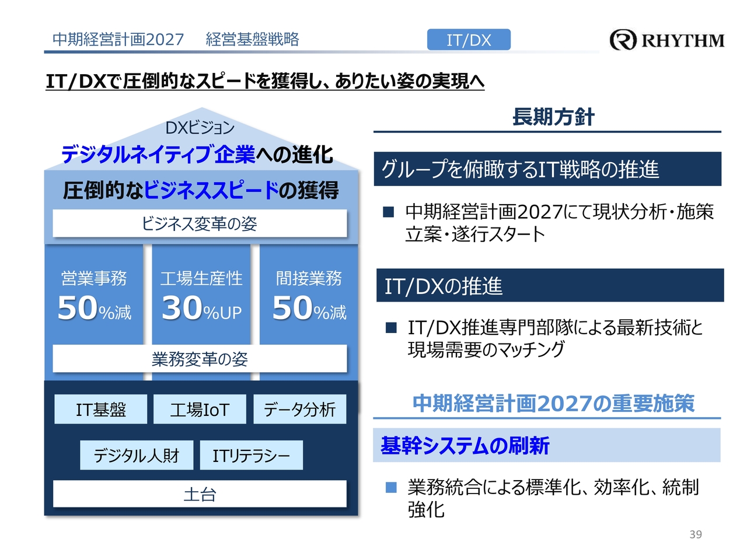The width and height of the screenshot is (747, 560).
Task: Select the グループを俯瞰するIT戦略の推進 banner
Action: [547, 169]
